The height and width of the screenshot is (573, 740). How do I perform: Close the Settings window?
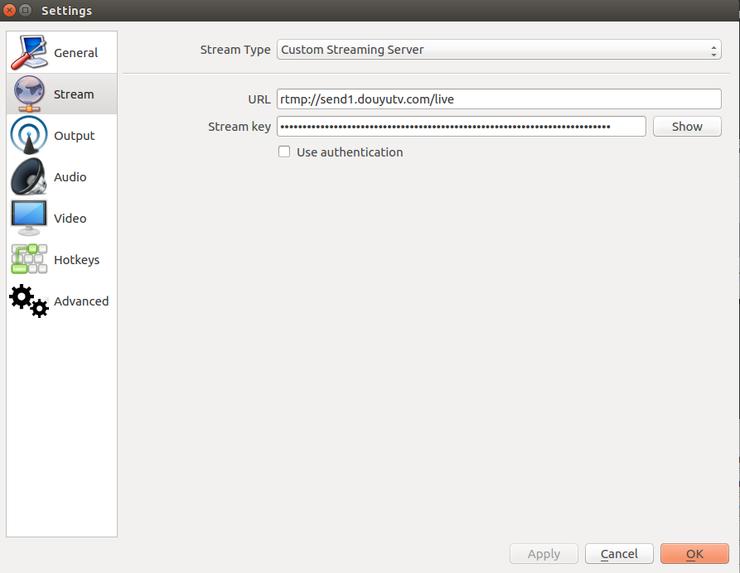pyautogui.click(x=9, y=10)
